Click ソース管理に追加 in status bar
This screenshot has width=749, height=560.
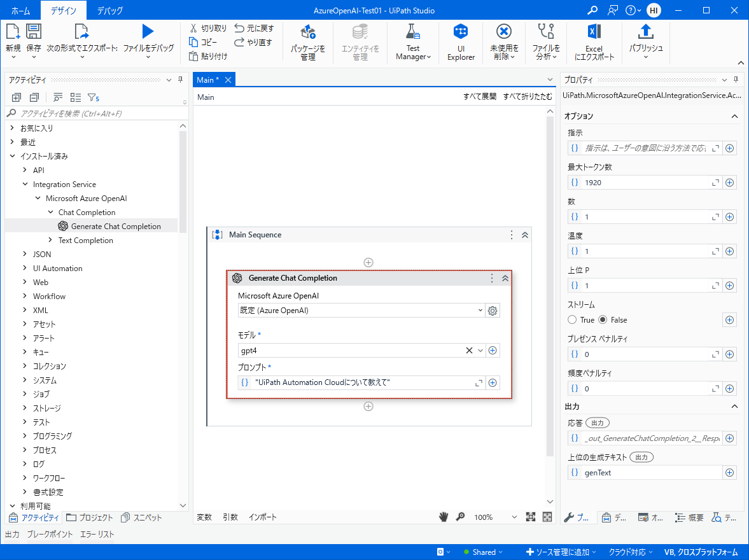561,552
